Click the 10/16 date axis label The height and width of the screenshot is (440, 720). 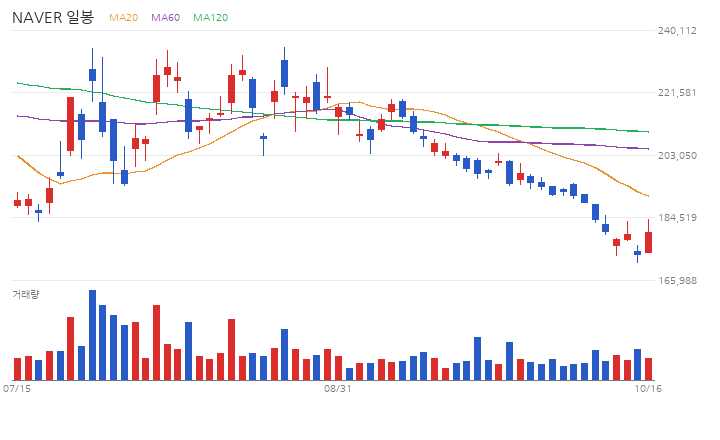tap(648, 389)
